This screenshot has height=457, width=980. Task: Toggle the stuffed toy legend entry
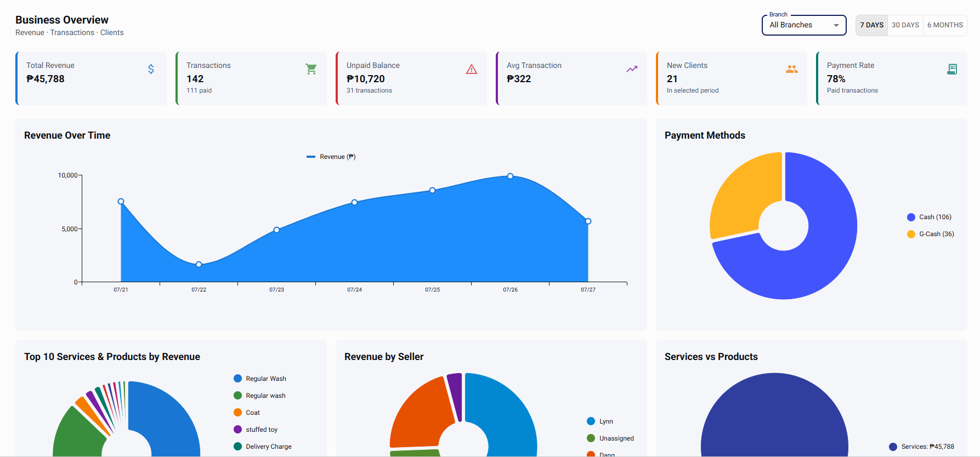(256, 430)
